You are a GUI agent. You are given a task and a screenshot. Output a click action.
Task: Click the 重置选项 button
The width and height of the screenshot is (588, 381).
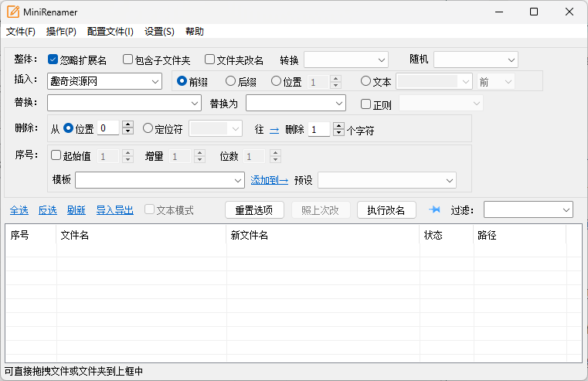click(254, 209)
